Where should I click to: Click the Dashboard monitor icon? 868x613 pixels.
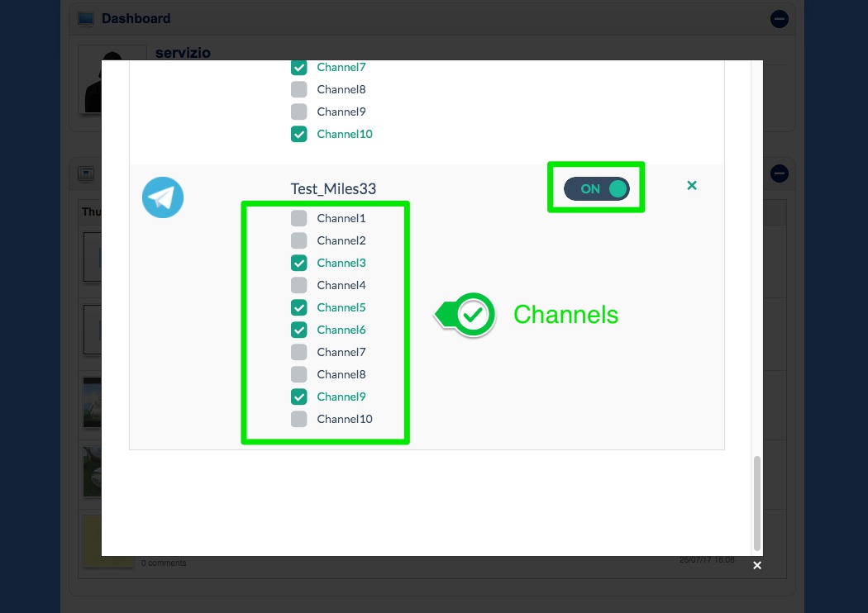[x=86, y=19]
